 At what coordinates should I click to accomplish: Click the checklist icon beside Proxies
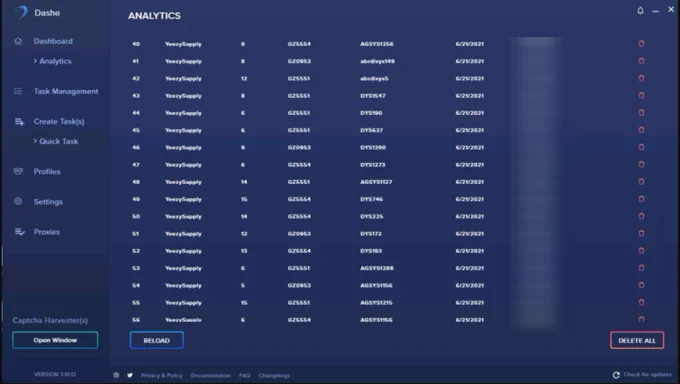20,232
